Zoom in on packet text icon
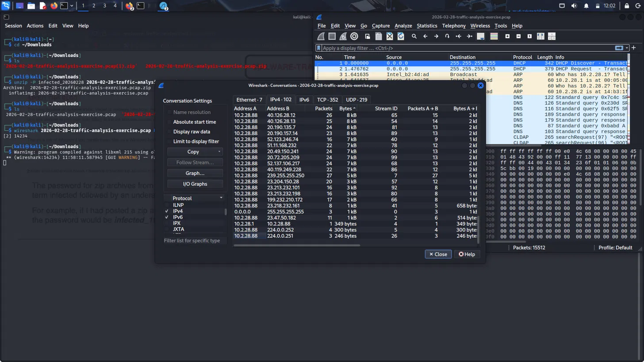Viewport: 644px width, 362px height. pyautogui.click(x=507, y=36)
